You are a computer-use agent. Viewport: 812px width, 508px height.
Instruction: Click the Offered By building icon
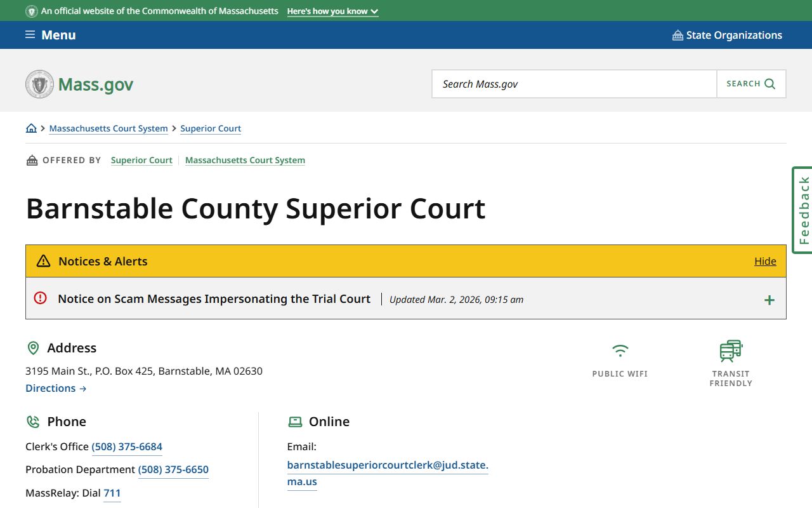click(32, 160)
